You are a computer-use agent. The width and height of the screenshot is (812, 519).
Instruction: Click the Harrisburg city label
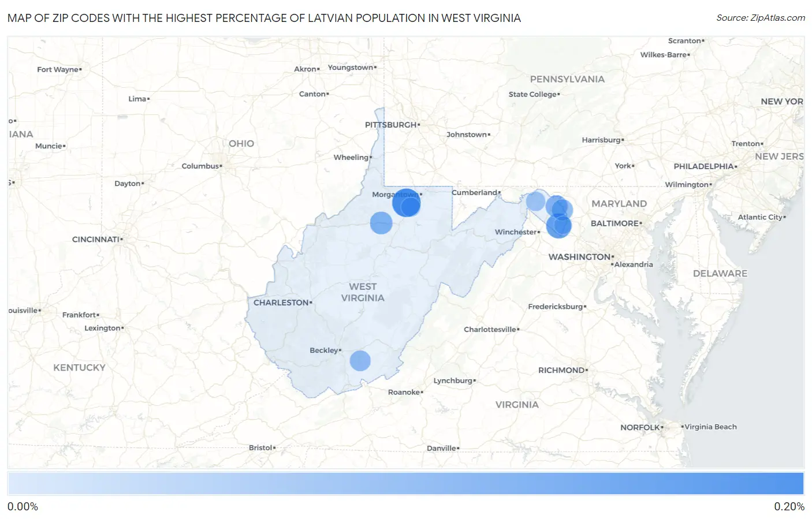[x=601, y=140]
